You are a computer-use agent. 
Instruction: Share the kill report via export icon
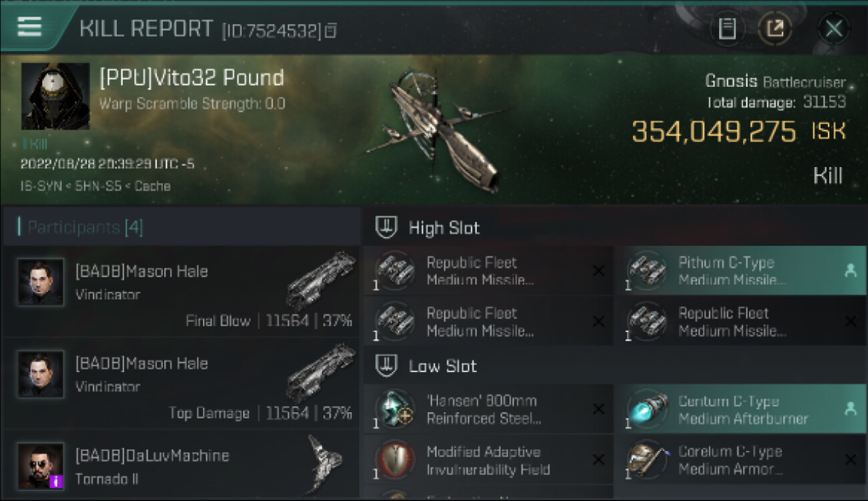coord(775,29)
